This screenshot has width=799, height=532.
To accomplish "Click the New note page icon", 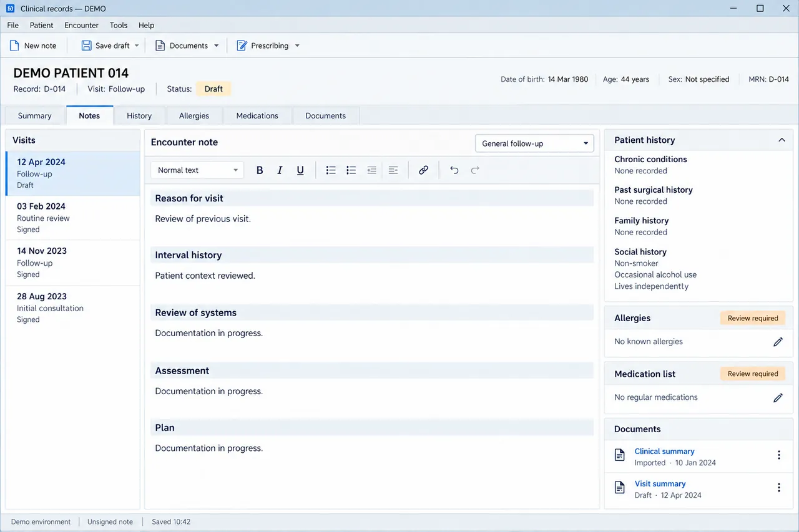I will pyautogui.click(x=14, y=46).
